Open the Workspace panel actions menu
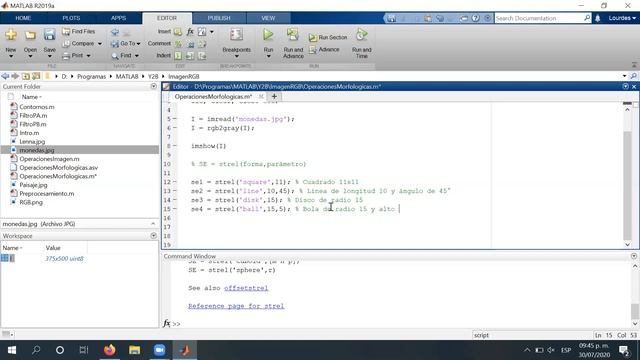 [153, 236]
